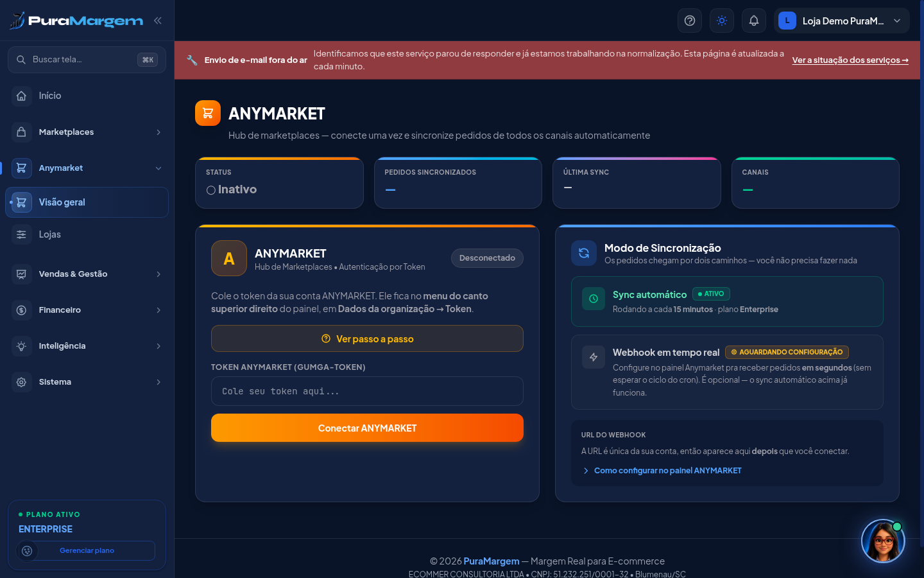Expand the Inteligência section chevron
Image resolution: width=924 pixels, height=578 pixels.
(158, 346)
